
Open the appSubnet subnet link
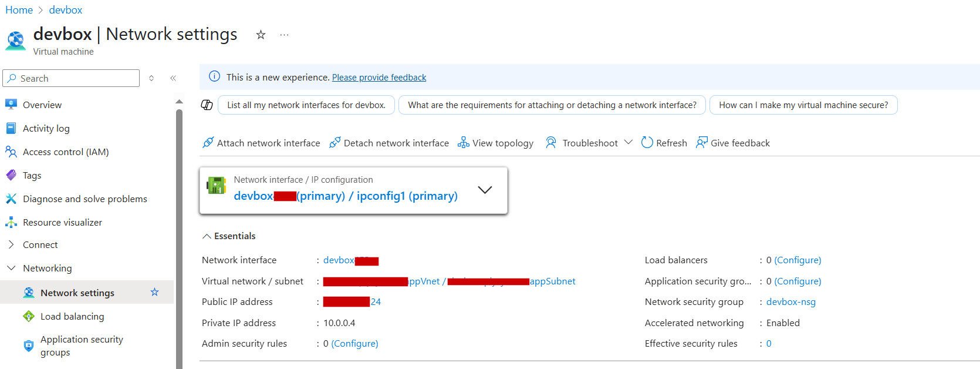[x=512, y=281]
